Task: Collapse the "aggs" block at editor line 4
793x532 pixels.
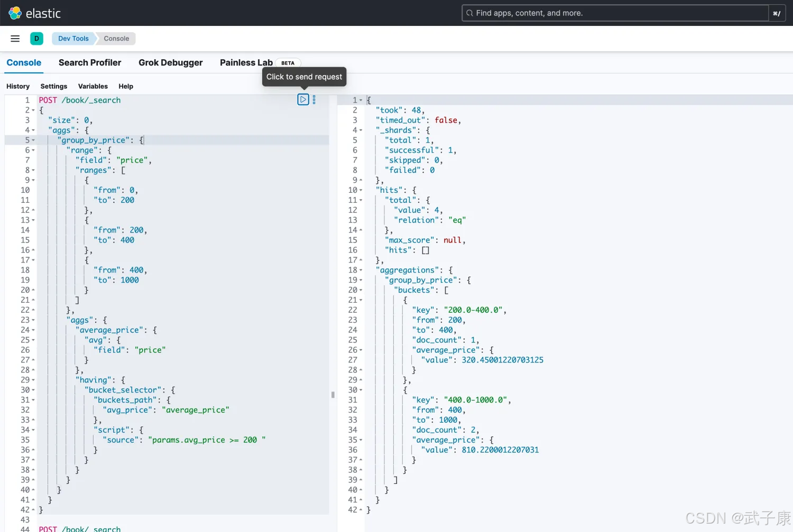Action: click(33, 130)
